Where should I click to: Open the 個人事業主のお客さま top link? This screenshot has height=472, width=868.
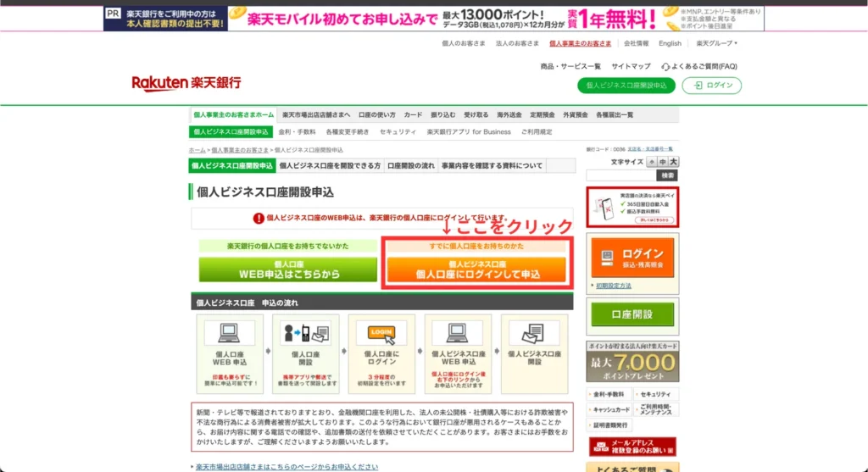pyautogui.click(x=580, y=43)
